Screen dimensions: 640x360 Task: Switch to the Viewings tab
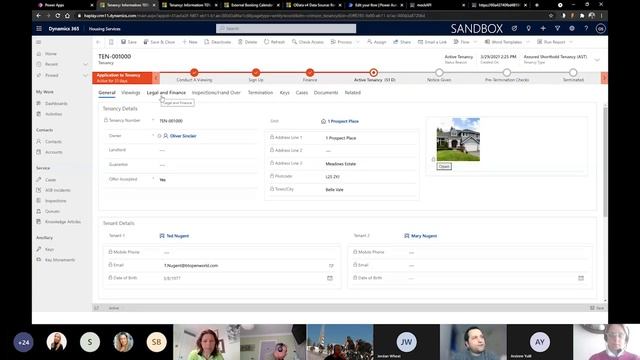pyautogui.click(x=131, y=93)
